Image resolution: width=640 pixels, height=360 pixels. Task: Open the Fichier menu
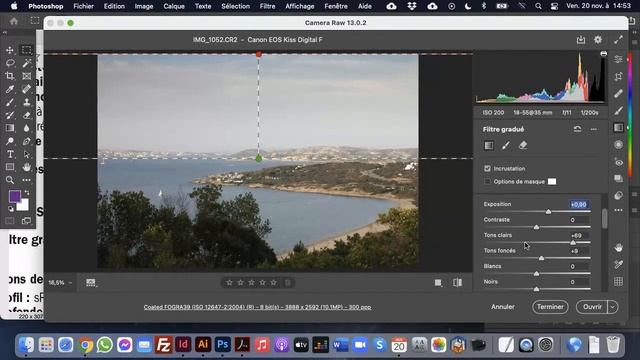83,6
